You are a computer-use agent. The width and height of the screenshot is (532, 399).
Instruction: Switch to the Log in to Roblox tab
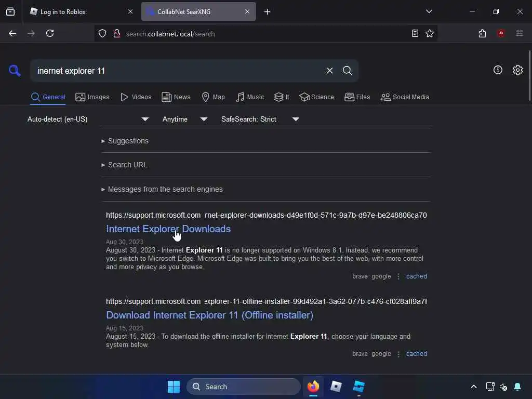[81, 11]
